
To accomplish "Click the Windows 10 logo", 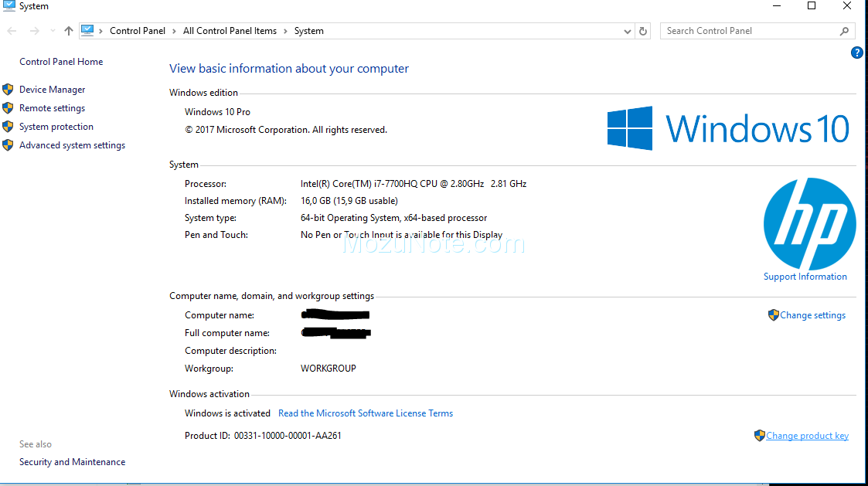I will tap(728, 128).
